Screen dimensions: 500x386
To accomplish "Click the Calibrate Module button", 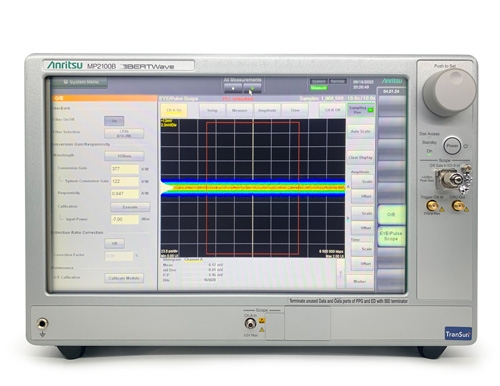I will (x=124, y=278).
